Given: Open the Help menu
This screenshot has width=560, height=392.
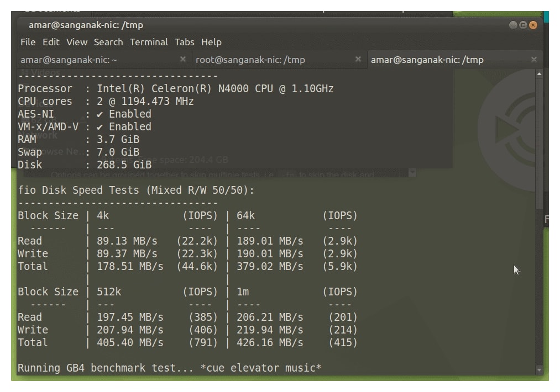Looking at the screenshot, I should tap(211, 42).
